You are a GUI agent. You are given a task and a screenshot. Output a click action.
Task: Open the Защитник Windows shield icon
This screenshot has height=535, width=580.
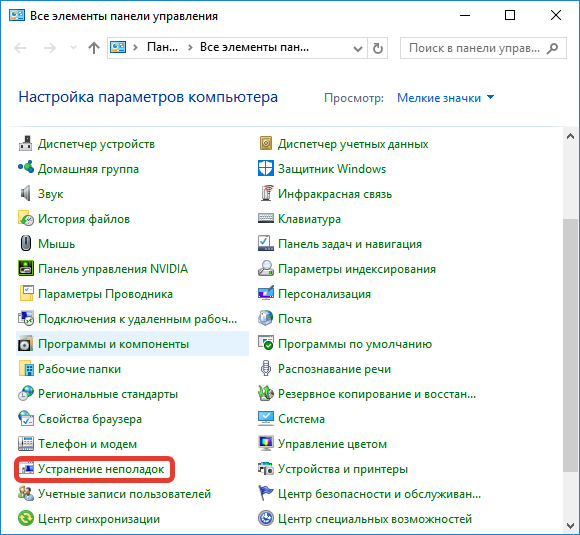[266, 169]
